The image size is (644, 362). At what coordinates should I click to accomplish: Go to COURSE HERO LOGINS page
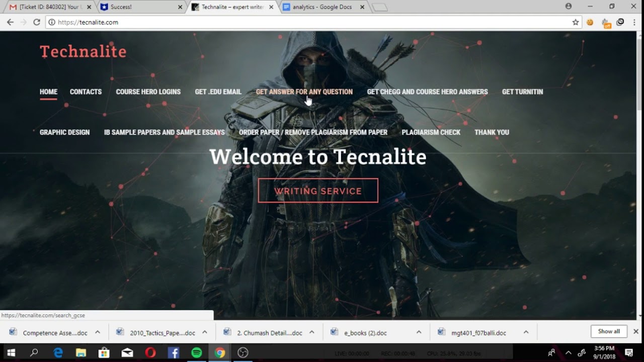coord(148,92)
